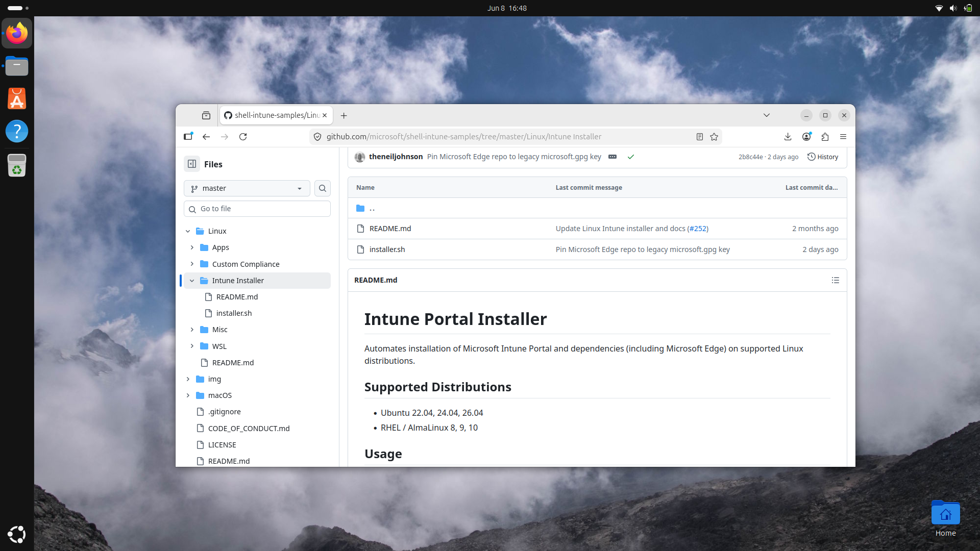Open the Files app in the dock
Screen dimensions: 980x551
click(x=17, y=66)
